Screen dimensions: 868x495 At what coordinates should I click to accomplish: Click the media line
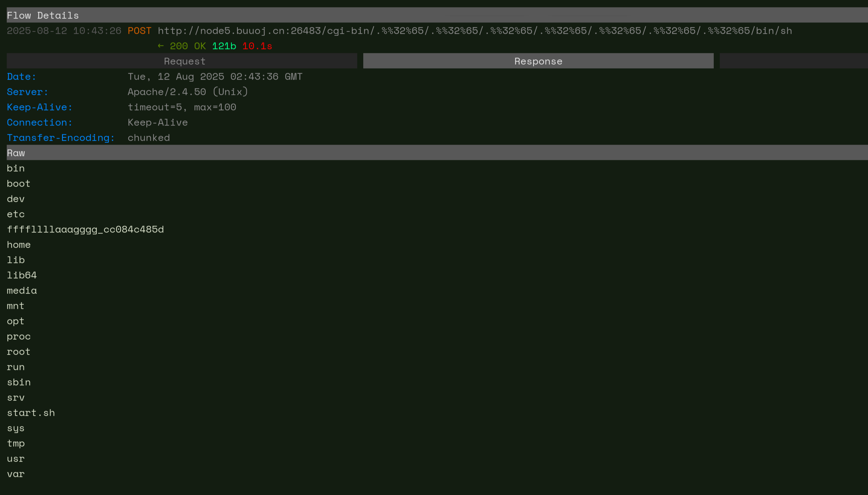(22, 291)
